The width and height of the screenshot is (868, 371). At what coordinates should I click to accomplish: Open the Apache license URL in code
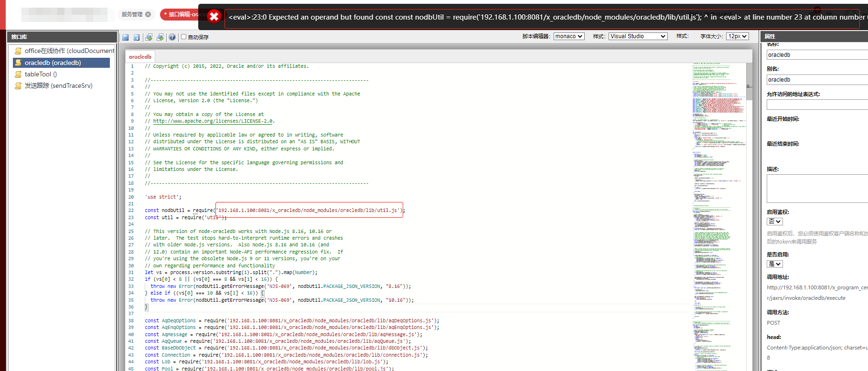(x=213, y=121)
